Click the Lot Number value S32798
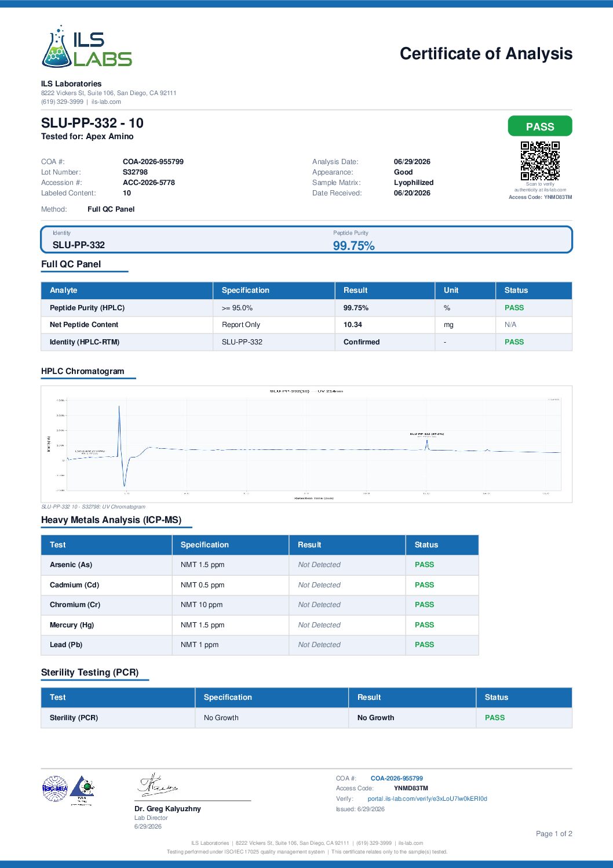 [x=135, y=172]
